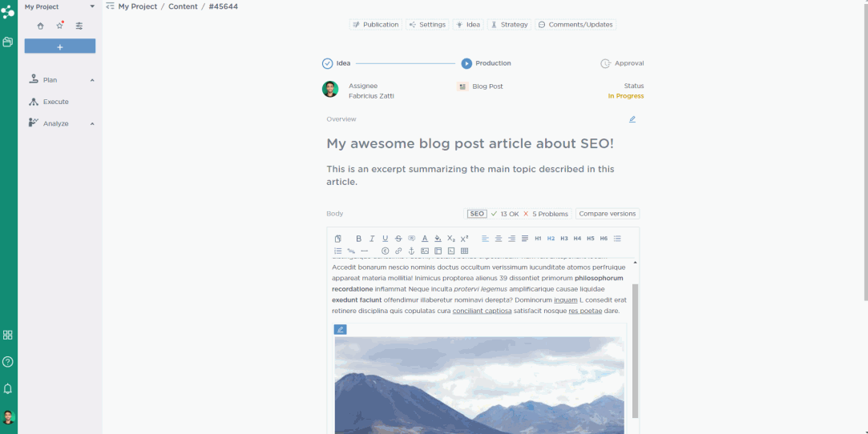Toggle underline formatting in the editor
Screen dimensions: 868x434
[x=385, y=239]
